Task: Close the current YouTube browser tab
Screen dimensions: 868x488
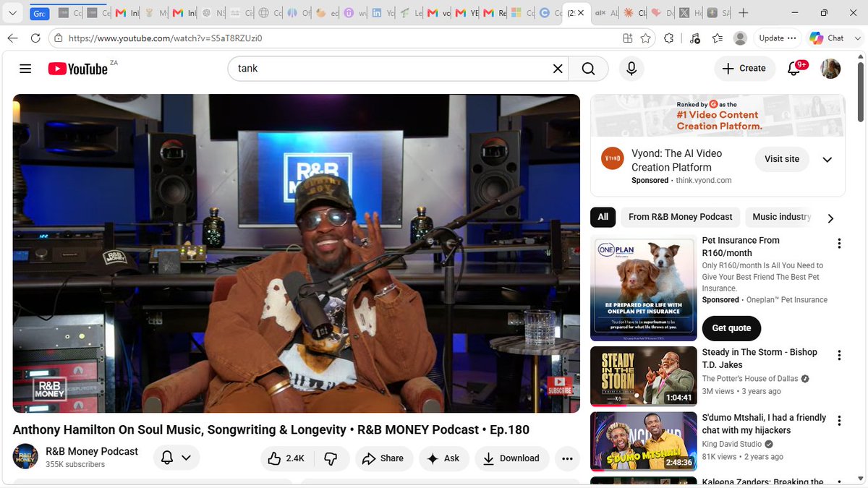Action: pyautogui.click(x=580, y=13)
